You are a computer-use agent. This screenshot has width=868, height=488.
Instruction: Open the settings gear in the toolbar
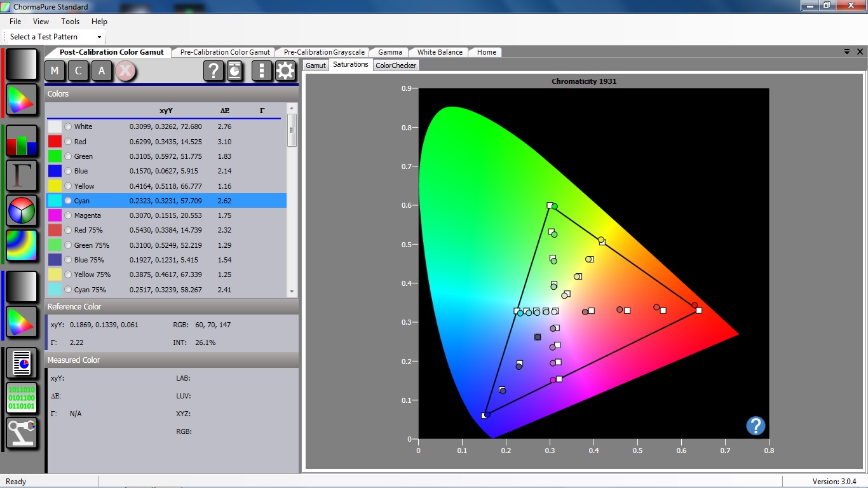click(x=285, y=71)
